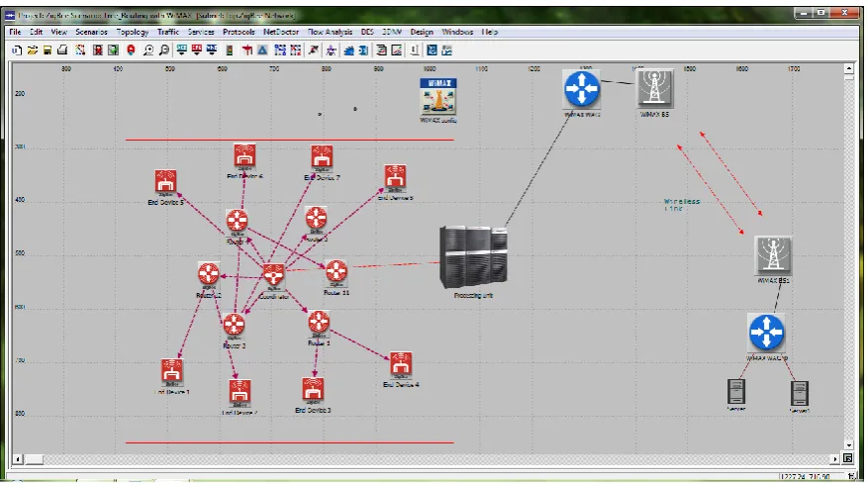Select End Device 1 node
The height and width of the screenshot is (487, 868).
(x=172, y=372)
